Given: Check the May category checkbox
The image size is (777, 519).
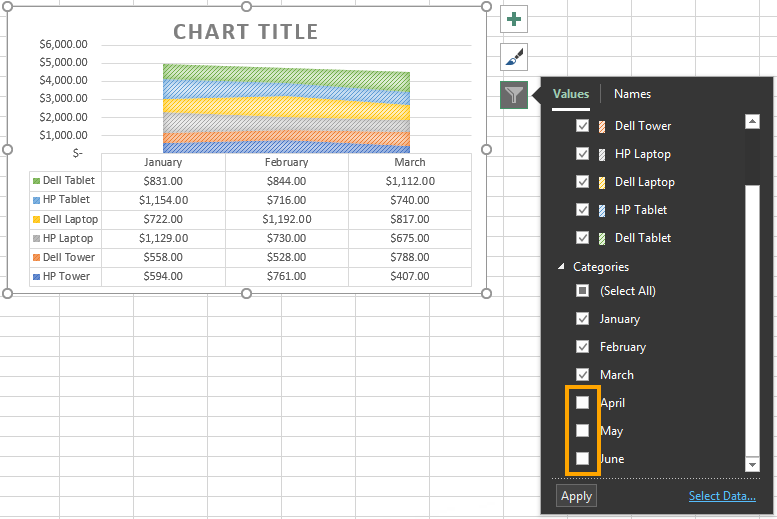Looking at the screenshot, I should click(x=583, y=430).
